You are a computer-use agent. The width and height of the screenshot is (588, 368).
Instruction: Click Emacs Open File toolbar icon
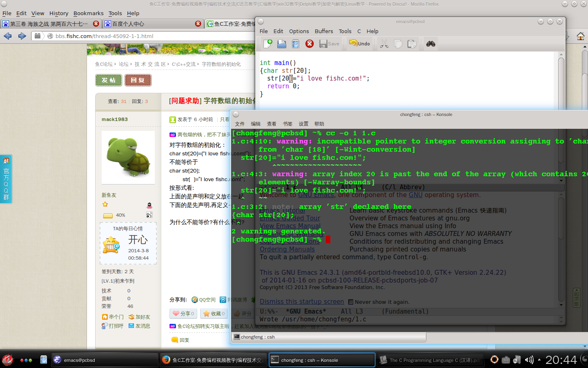pos(282,43)
